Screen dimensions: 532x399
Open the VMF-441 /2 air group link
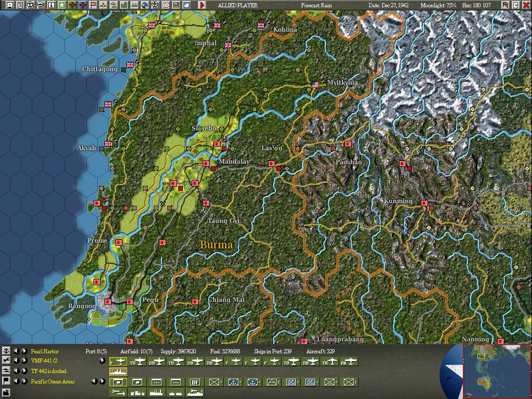pos(44,361)
